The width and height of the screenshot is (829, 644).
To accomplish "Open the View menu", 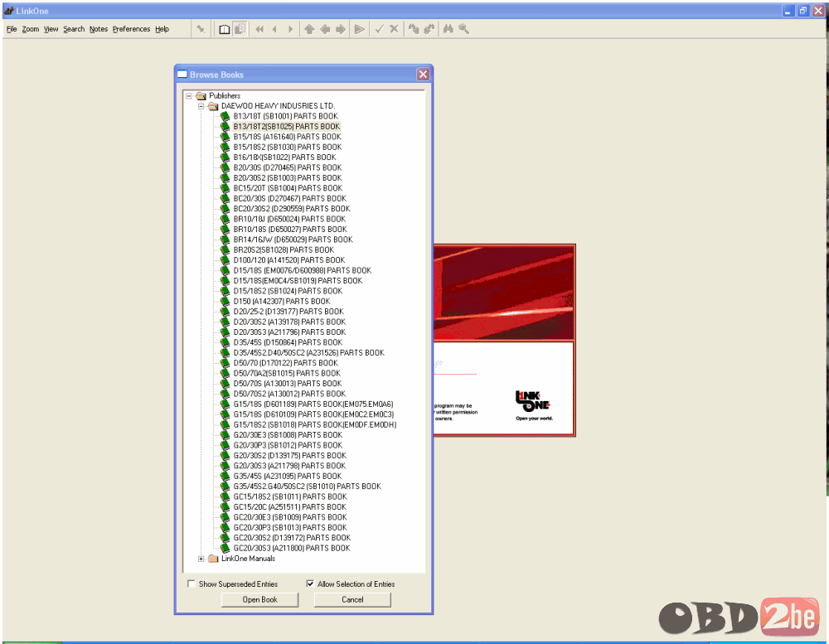I will pos(51,29).
